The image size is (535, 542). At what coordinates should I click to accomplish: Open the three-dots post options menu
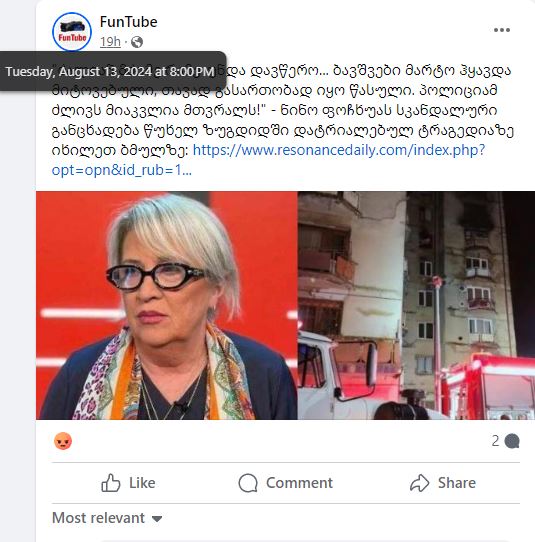502,30
